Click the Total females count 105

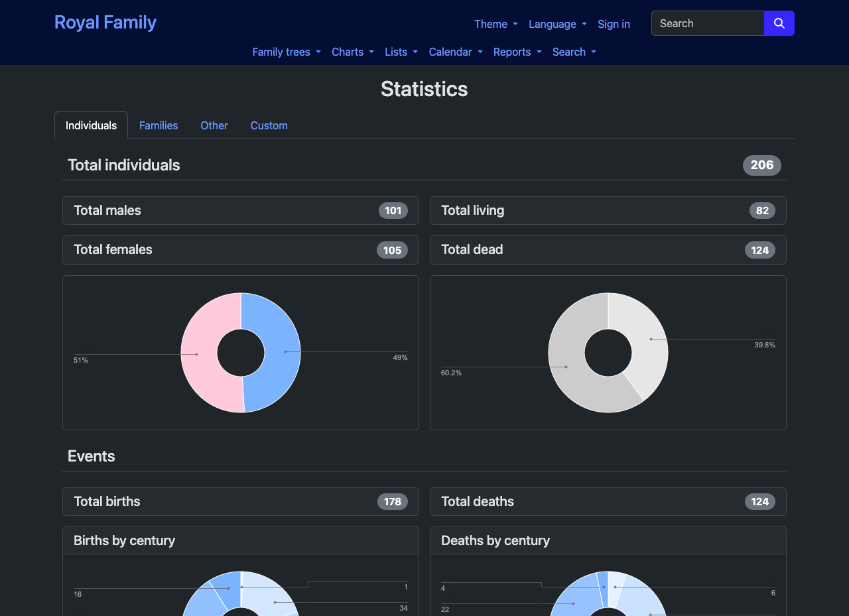392,250
